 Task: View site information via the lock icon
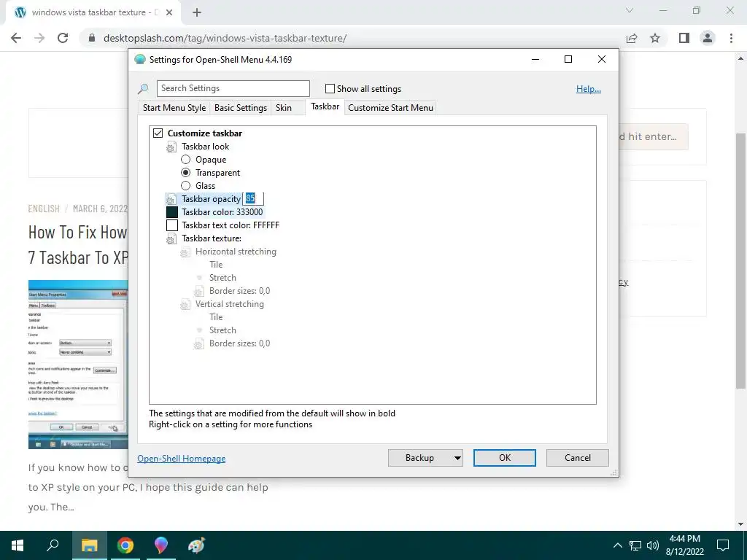click(92, 38)
